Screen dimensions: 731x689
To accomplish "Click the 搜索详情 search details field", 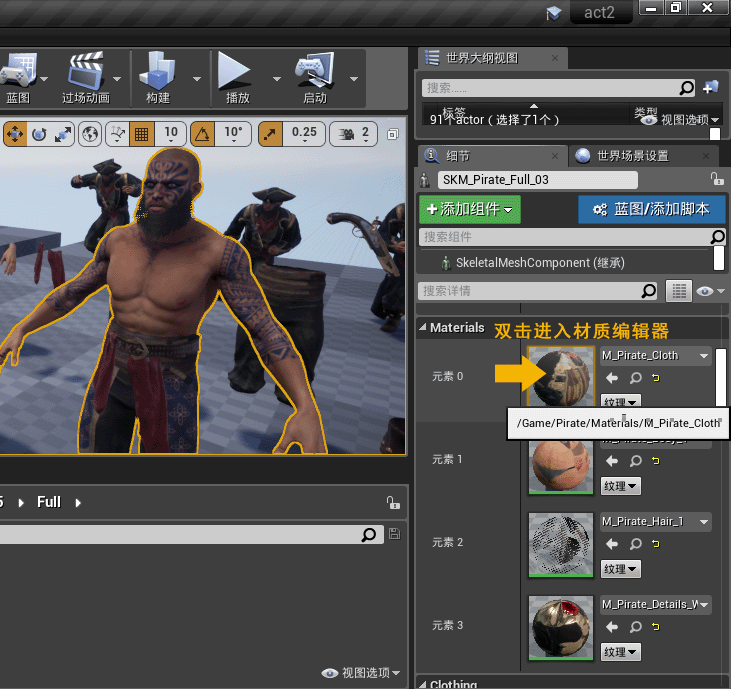I will 538,291.
